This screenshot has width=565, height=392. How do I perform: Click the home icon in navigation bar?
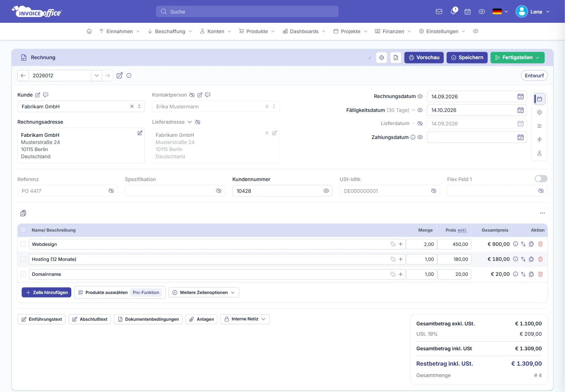pos(89,31)
